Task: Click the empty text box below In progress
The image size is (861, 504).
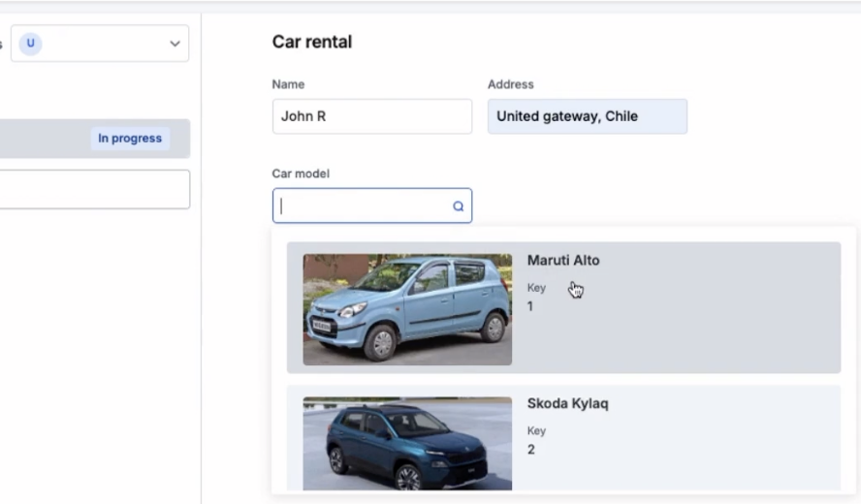Action: coord(94,189)
